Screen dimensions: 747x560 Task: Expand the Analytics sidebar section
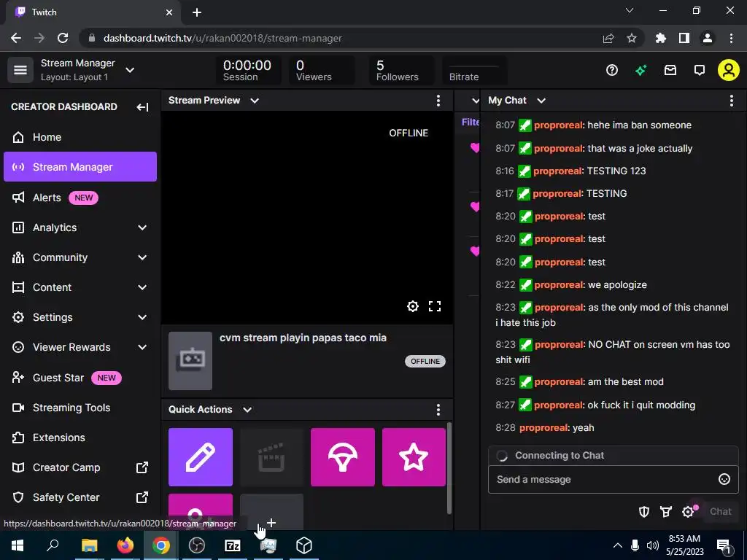coord(142,227)
